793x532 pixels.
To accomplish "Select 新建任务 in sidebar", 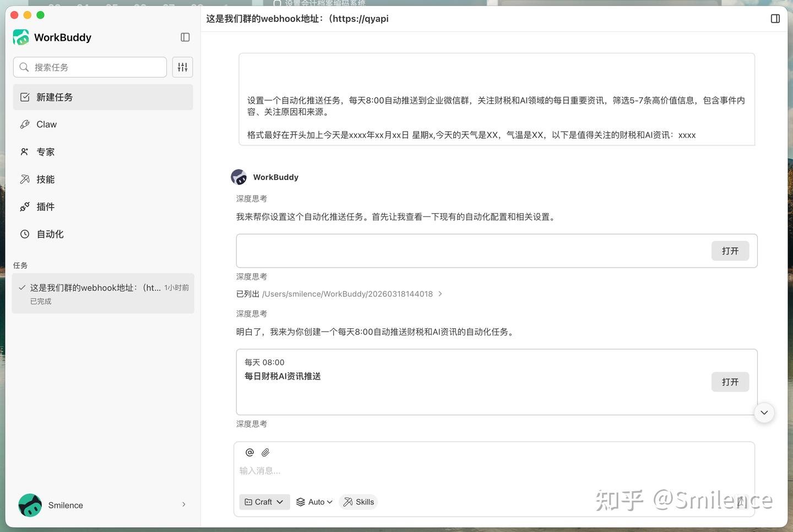I will pyautogui.click(x=103, y=97).
